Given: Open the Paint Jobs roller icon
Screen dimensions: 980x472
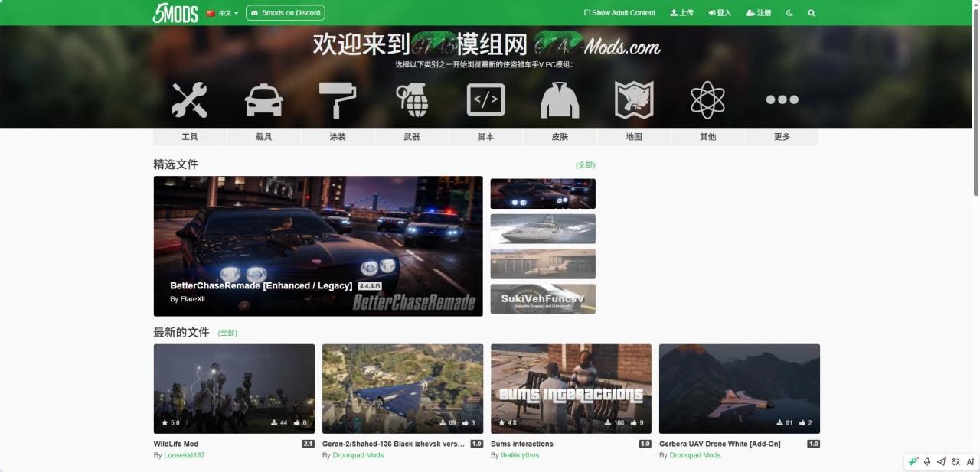Looking at the screenshot, I should point(338,99).
